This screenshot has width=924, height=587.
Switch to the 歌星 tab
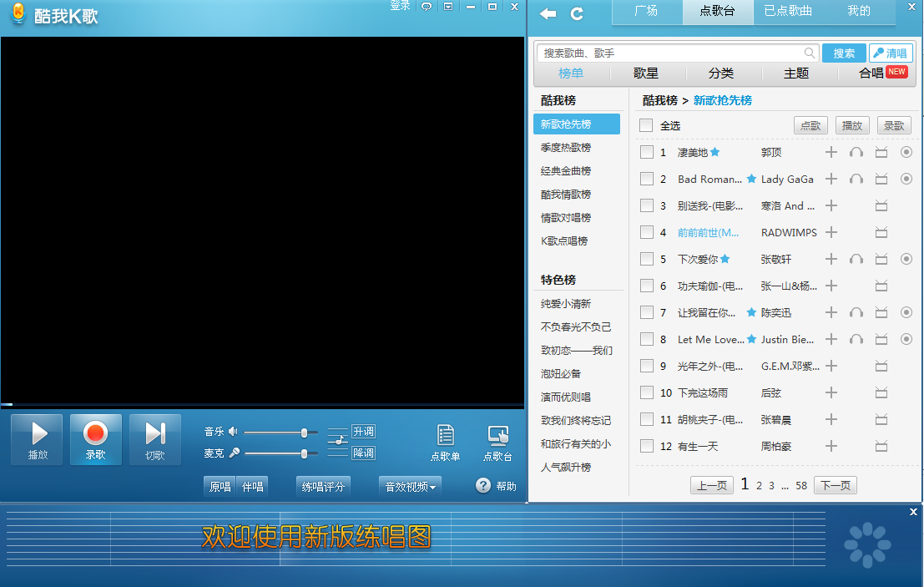point(644,73)
